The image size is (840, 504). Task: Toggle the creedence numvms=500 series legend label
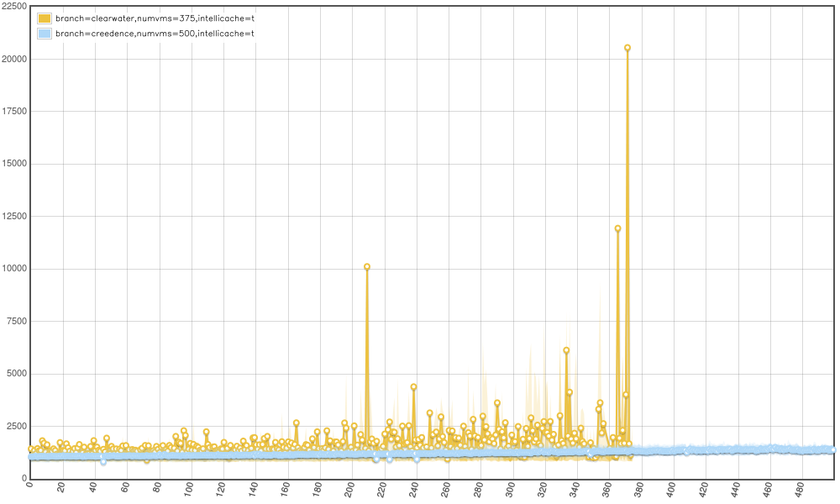[155, 34]
